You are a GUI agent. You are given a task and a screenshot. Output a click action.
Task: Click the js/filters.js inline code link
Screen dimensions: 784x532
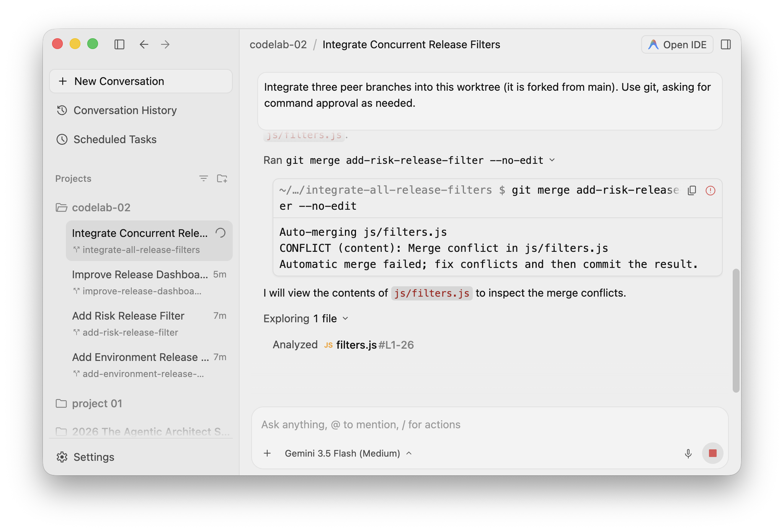(x=432, y=293)
